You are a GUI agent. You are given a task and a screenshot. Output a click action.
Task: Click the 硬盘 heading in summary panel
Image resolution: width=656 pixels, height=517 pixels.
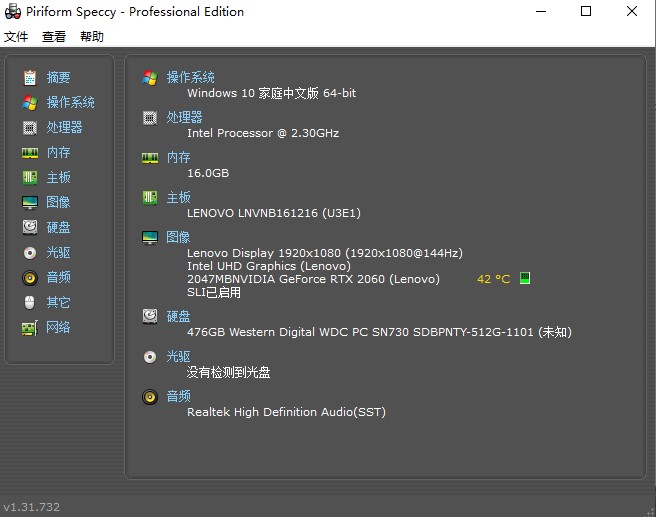178,316
